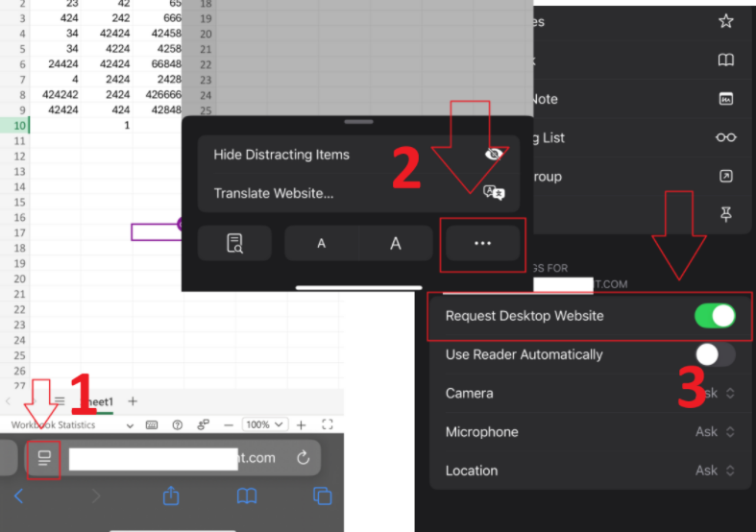Click cell containing 426666
This screenshot has height=532, width=756.
coord(158,94)
